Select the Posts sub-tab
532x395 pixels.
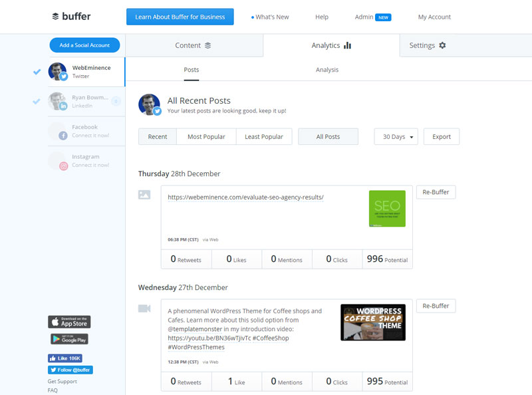coord(192,70)
